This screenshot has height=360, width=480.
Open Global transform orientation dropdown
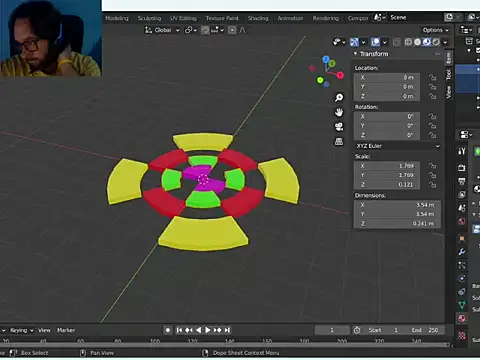tap(162, 30)
